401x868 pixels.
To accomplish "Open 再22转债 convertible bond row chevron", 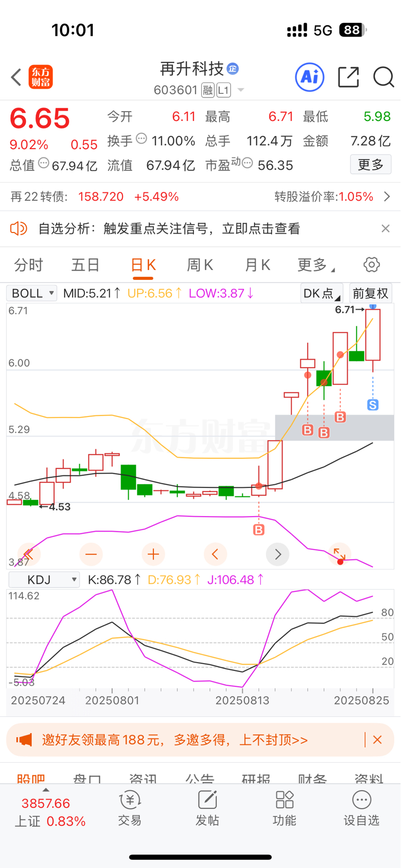I will coord(387,197).
